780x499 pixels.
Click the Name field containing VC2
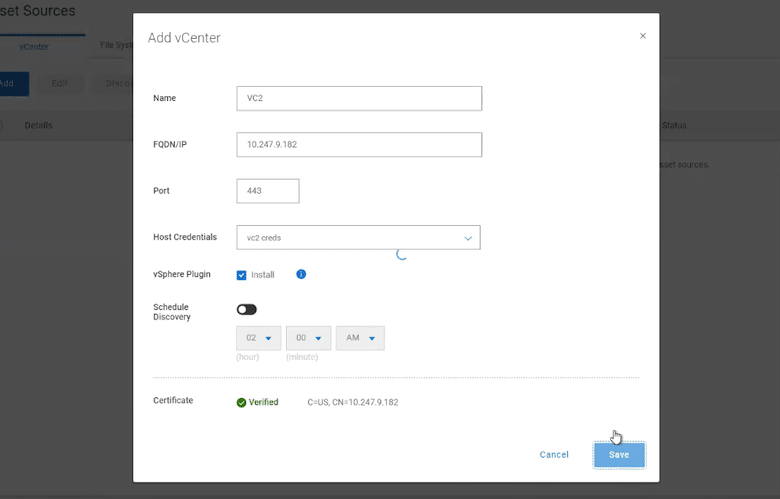pos(359,99)
